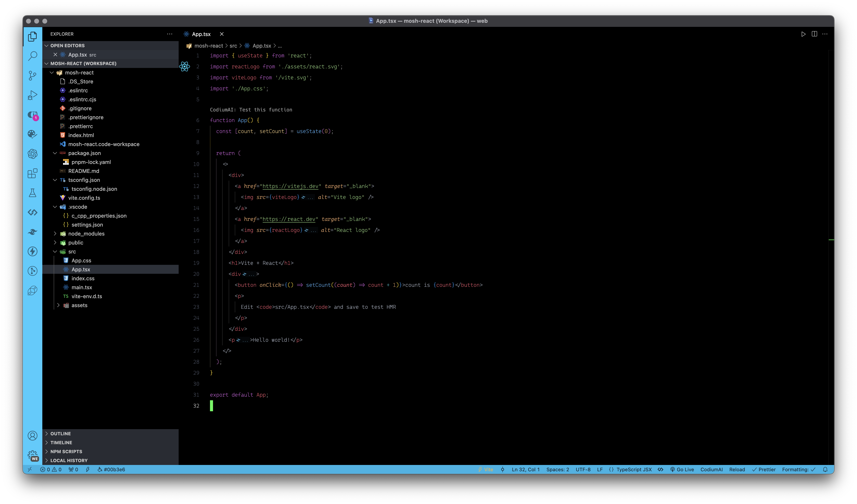Collapse the src folder in the explorer

tap(72, 251)
